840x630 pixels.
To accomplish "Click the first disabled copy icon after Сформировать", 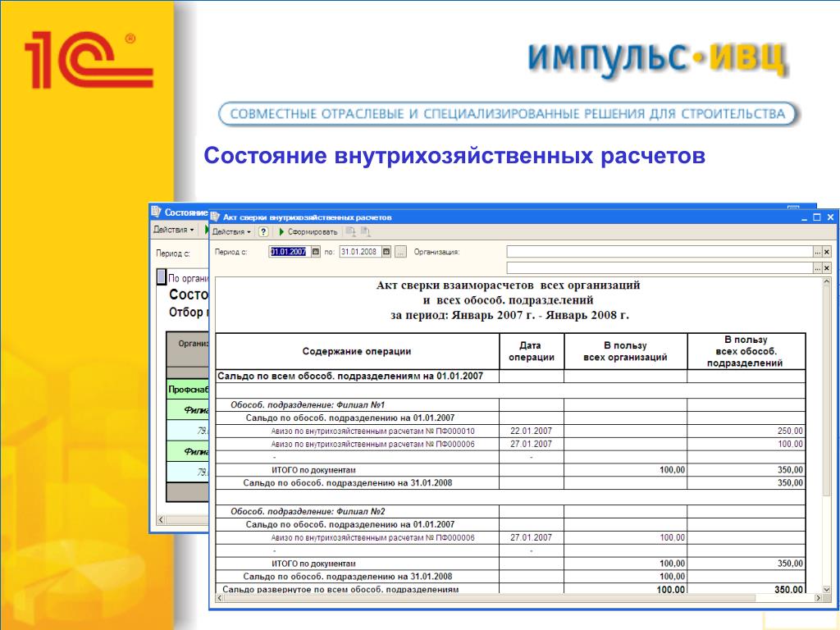I will 350,232.
